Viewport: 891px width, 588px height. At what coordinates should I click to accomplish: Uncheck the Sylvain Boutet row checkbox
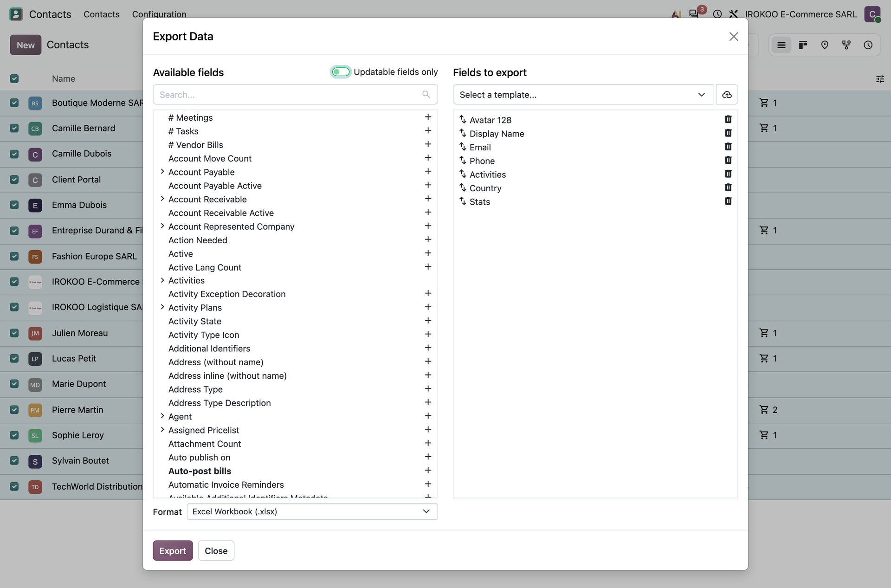(14, 460)
